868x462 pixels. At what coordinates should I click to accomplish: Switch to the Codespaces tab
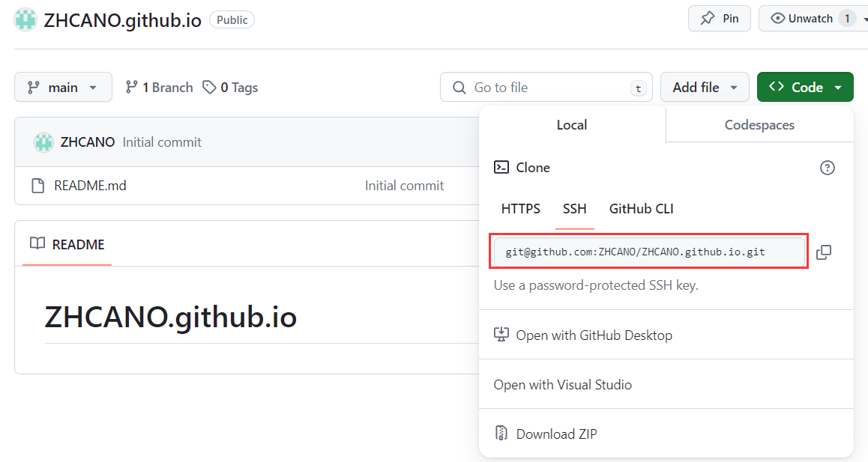759,124
